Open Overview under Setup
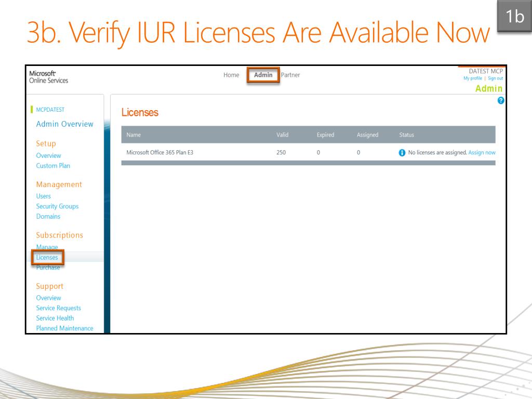Image resolution: width=532 pixels, height=399 pixels. (48, 156)
